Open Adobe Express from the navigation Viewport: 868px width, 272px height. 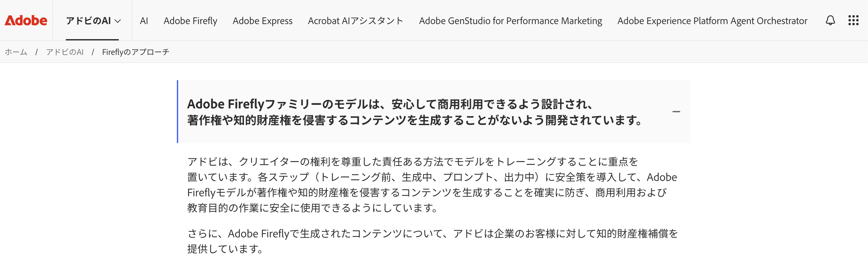(263, 21)
